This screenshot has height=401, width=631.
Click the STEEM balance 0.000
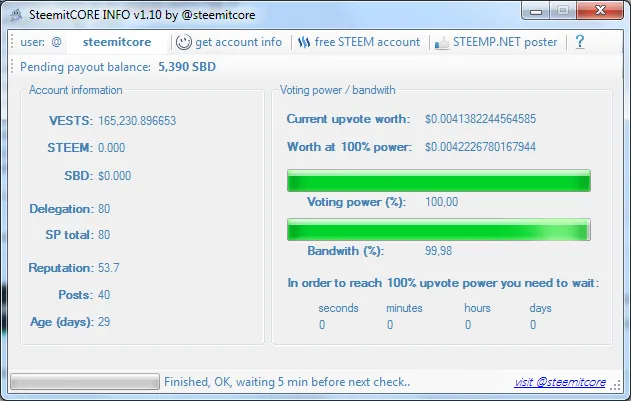pyautogui.click(x=111, y=148)
